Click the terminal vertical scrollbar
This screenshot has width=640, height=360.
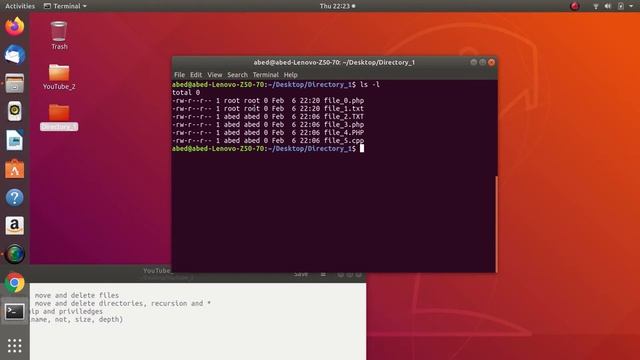(496, 224)
